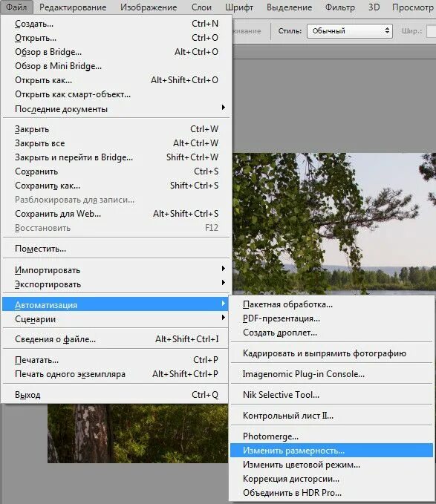The width and height of the screenshot is (436, 504).
Task: Choose Сохранить как... menu item
Action: 117,186
